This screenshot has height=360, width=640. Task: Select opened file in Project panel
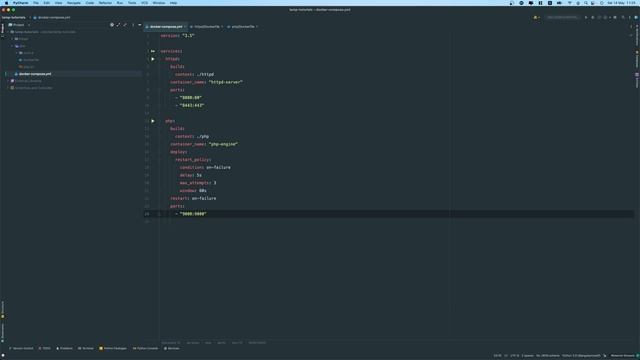point(112,25)
